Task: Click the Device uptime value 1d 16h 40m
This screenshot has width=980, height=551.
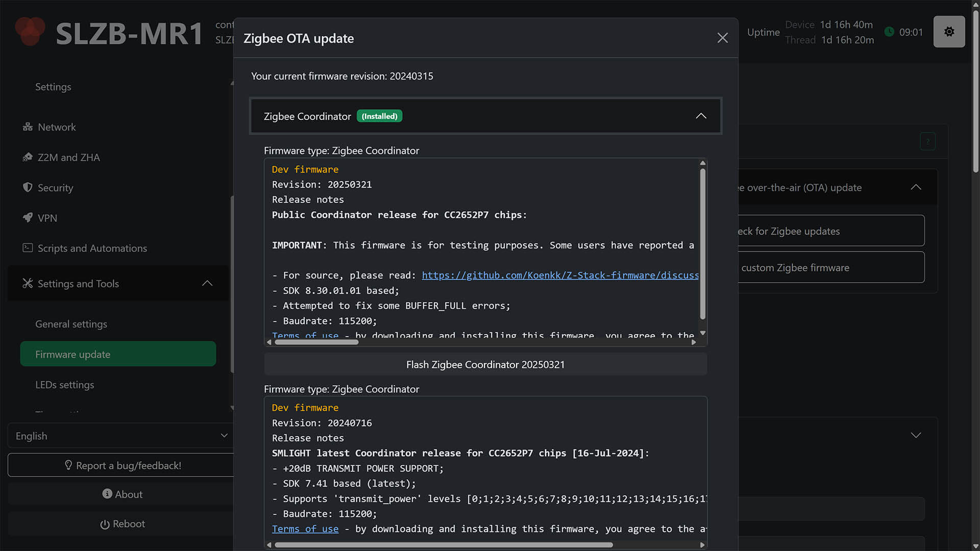Action: click(x=846, y=24)
